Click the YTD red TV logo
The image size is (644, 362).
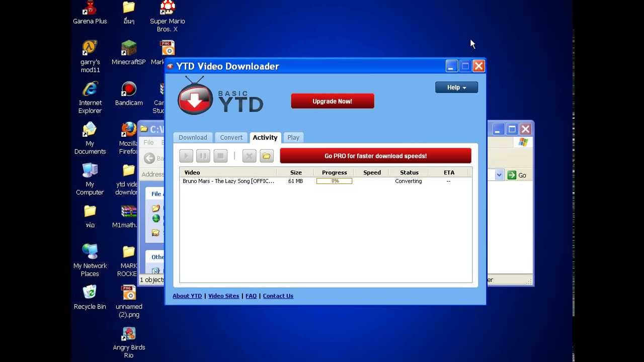coord(195,97)
